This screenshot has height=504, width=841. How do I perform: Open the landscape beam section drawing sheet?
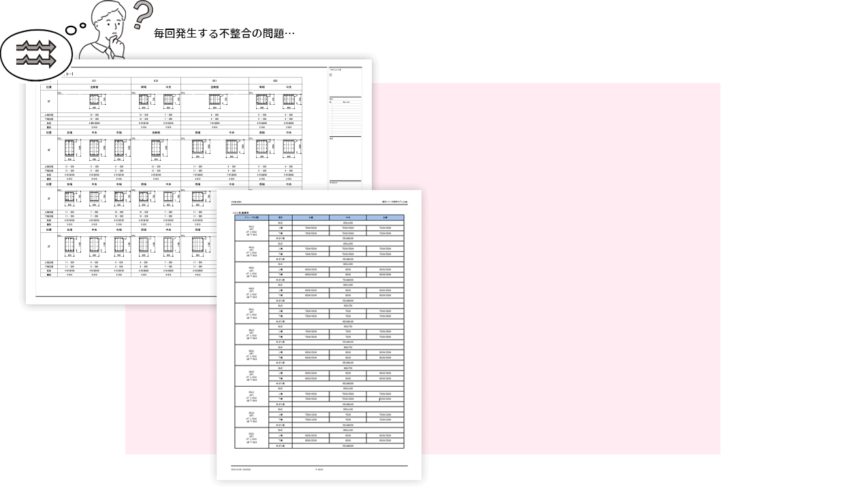click(200, 181)
